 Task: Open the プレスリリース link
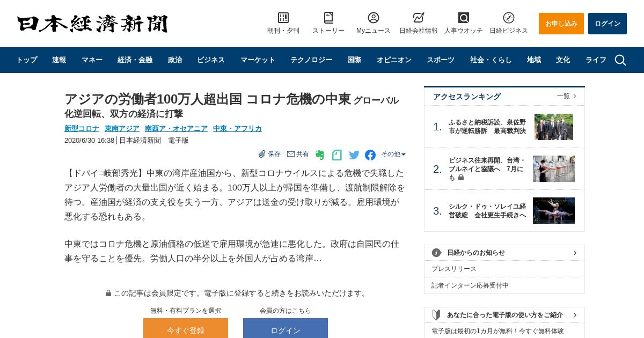(x=454, y=269)
